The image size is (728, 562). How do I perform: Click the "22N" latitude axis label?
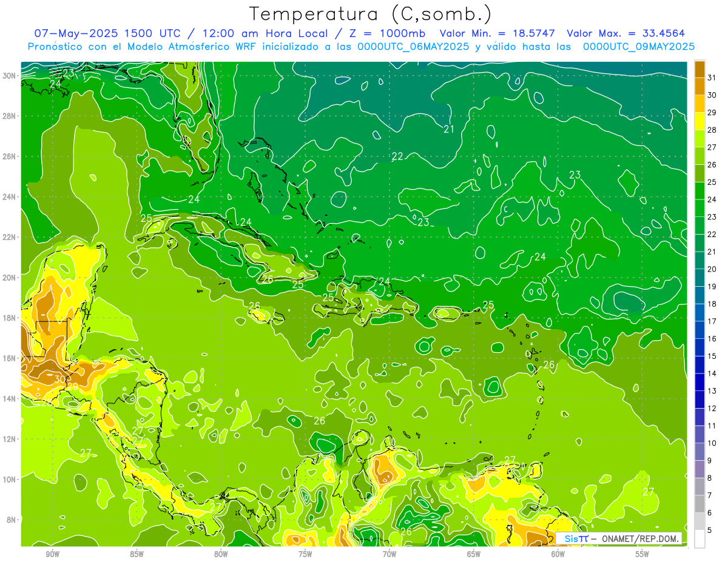[9, 237]
